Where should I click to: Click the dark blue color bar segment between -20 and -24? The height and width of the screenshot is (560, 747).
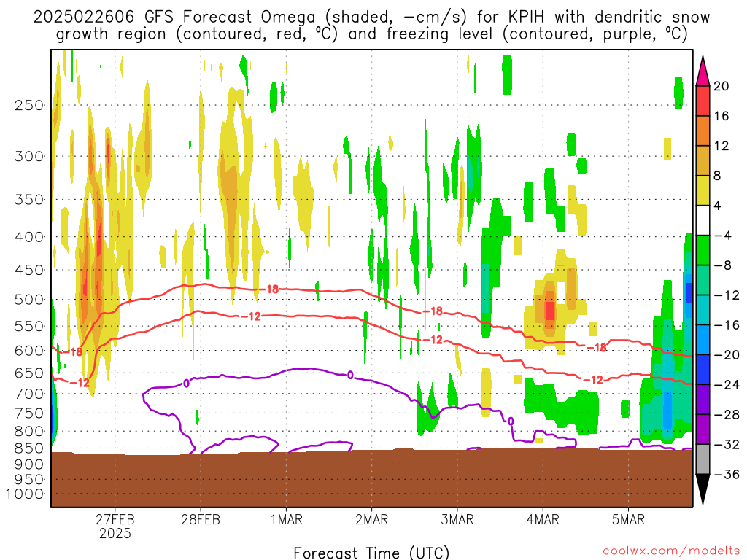703,370
